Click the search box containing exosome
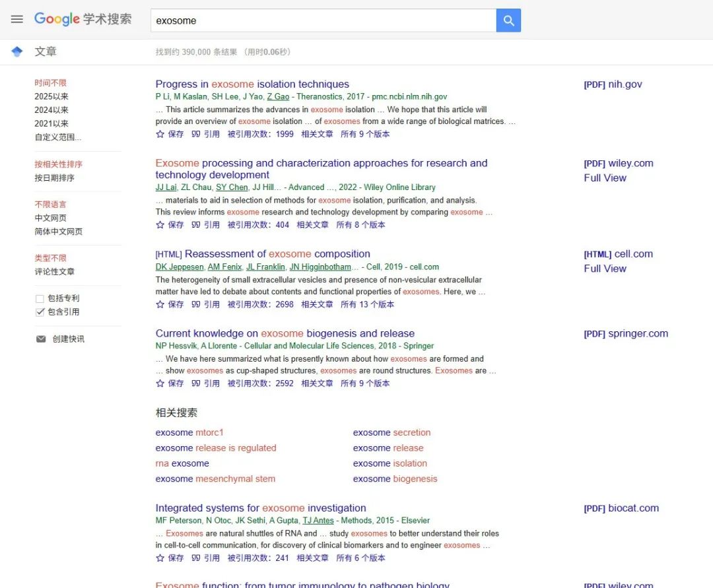The image size is (713, 588). tap(323, 20)
